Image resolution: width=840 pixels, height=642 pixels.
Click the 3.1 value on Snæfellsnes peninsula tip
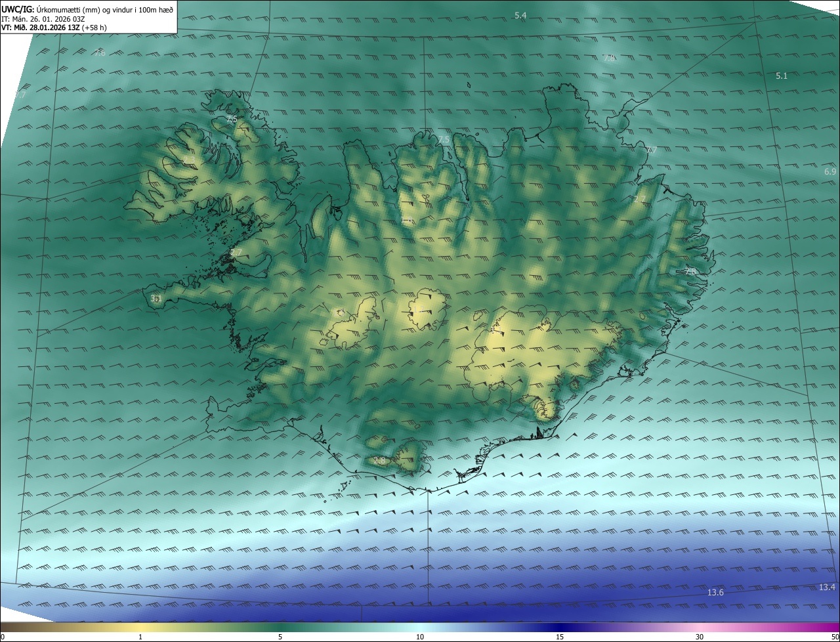(156, 299)
